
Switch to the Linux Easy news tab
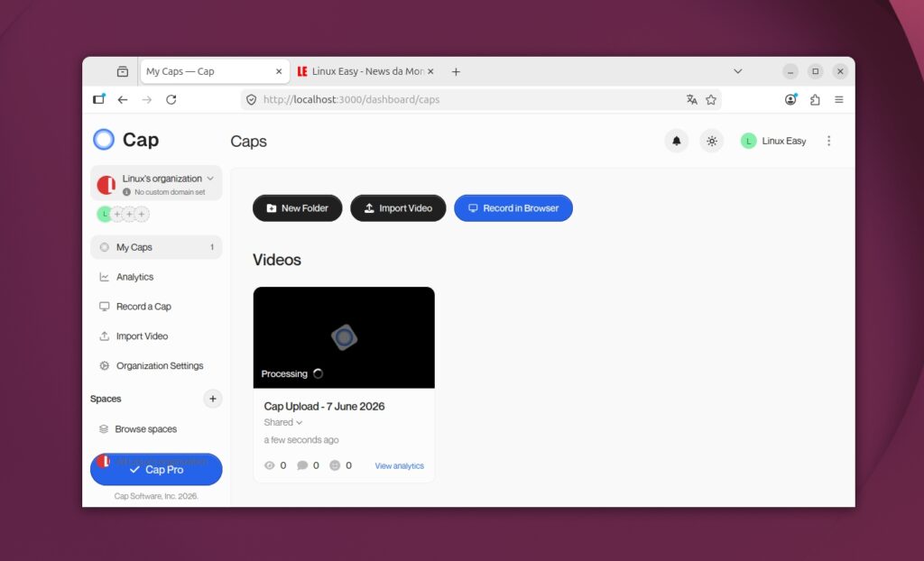pos(365,71)
